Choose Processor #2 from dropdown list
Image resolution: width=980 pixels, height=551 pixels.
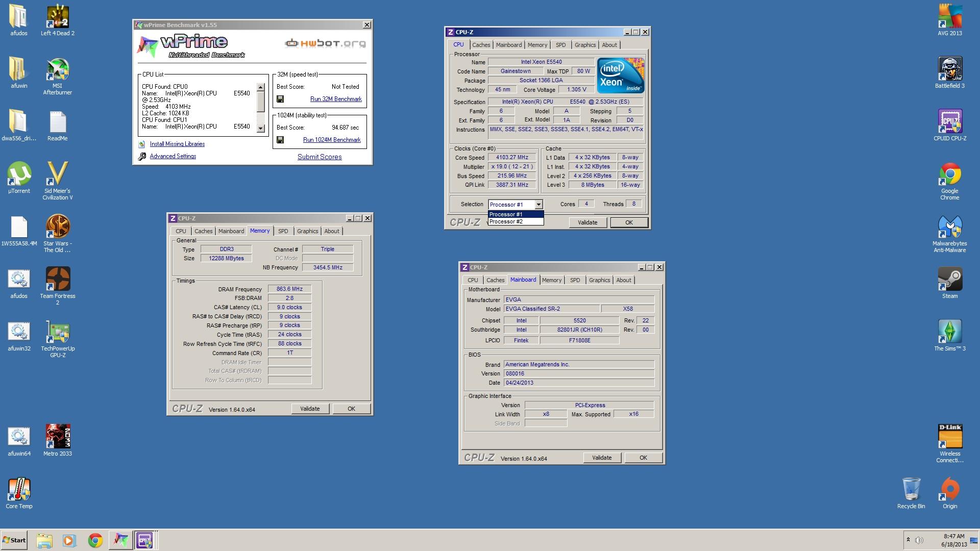pyautogui.click(x=516, y=221)
